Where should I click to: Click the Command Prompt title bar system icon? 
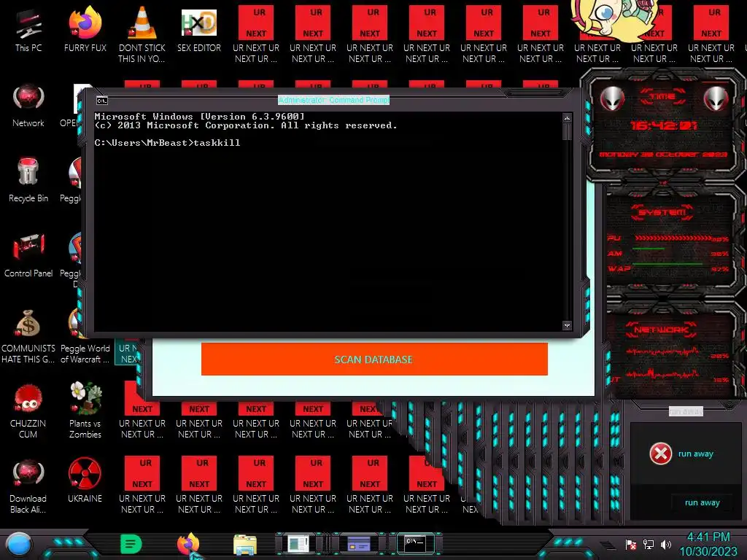[102, 101]
